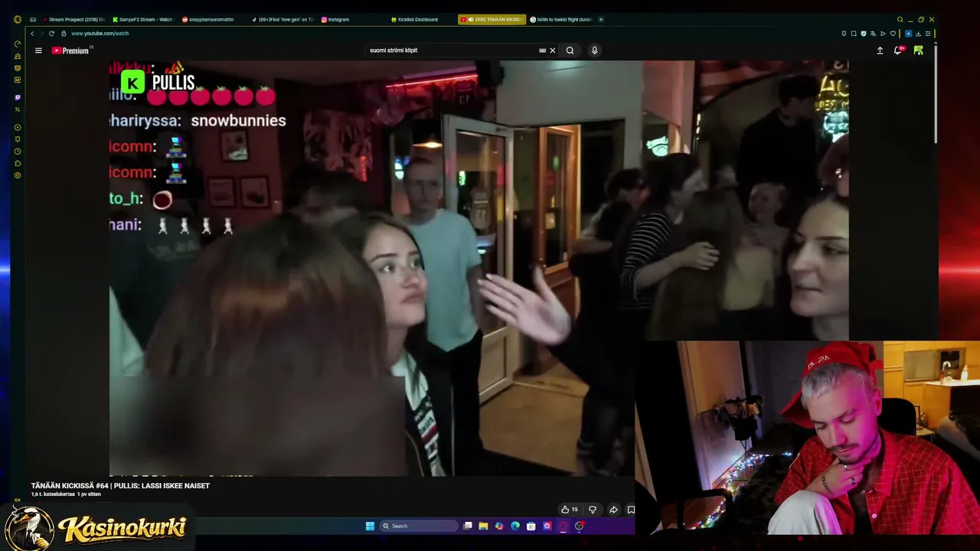Like the video with thumbs up

point(569,510)
